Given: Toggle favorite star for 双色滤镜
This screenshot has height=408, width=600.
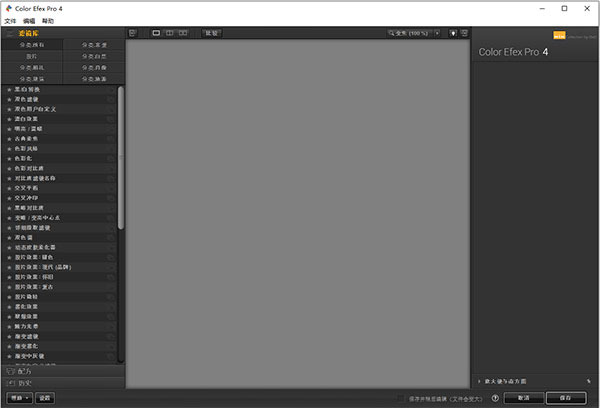Looking at the screenshot, I should [9, 100].
